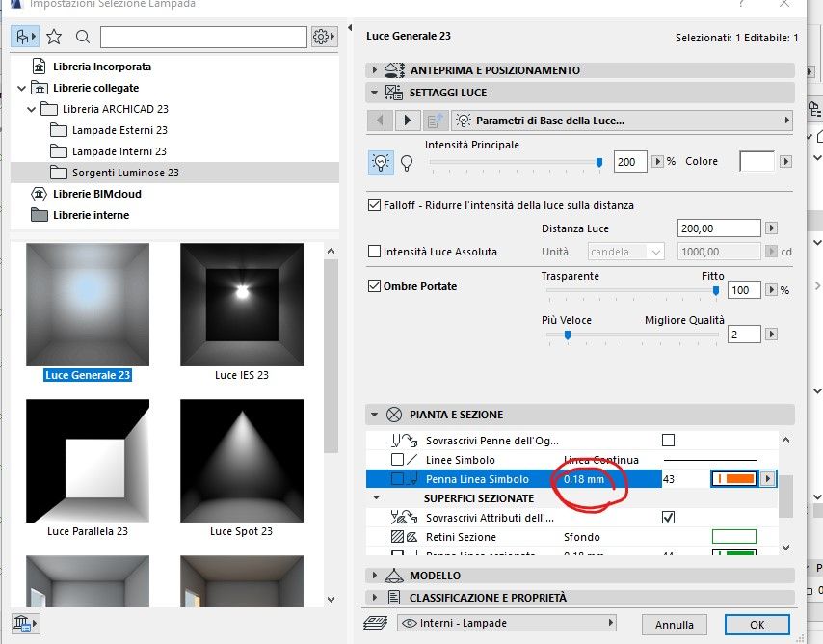The image size is (823, 644).
Task: Disable Ombre Portate checkbox
Action: pos(374,286)
